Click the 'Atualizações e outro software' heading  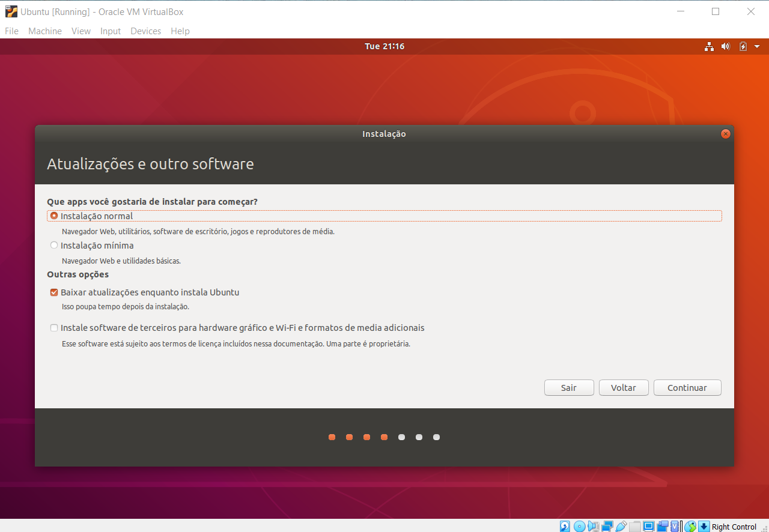pyautogui.click(x=150, y=163)
